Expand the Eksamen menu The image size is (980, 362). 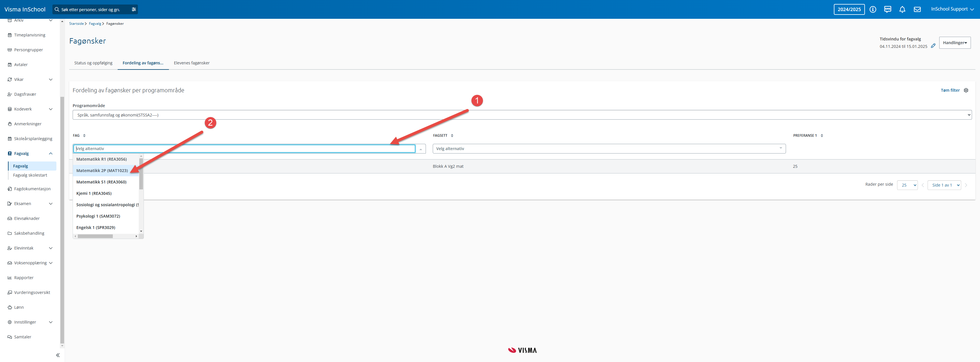[x=51, y=204]
